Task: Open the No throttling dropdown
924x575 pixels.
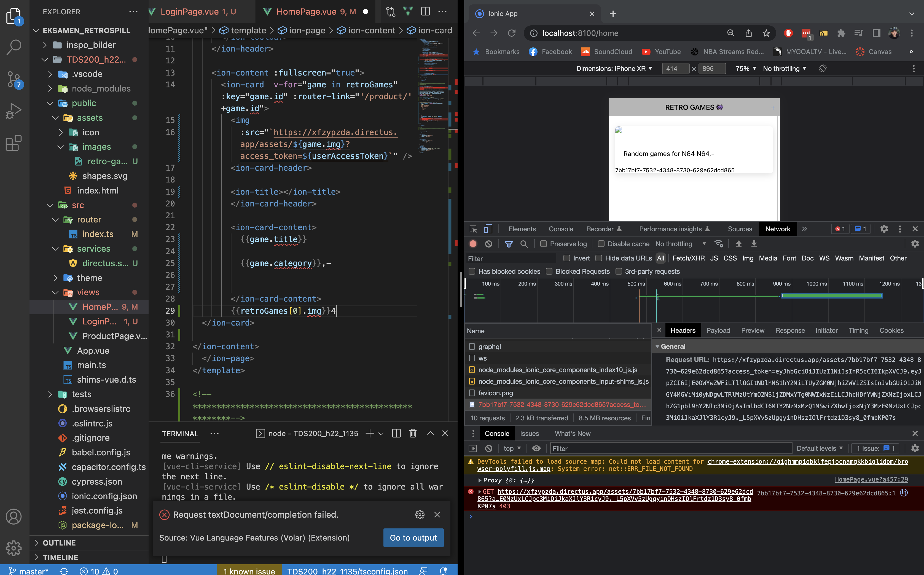Action: tap(679, 244)
